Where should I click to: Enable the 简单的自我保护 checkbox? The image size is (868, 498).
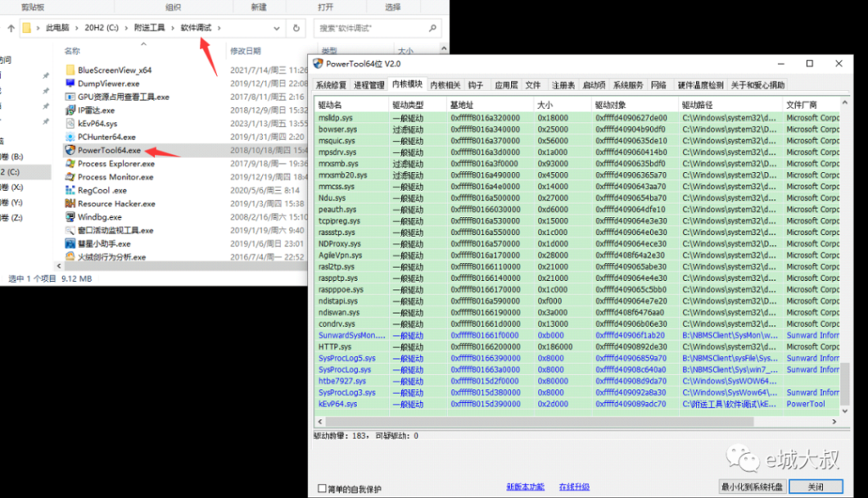click(x=322, y=488)
